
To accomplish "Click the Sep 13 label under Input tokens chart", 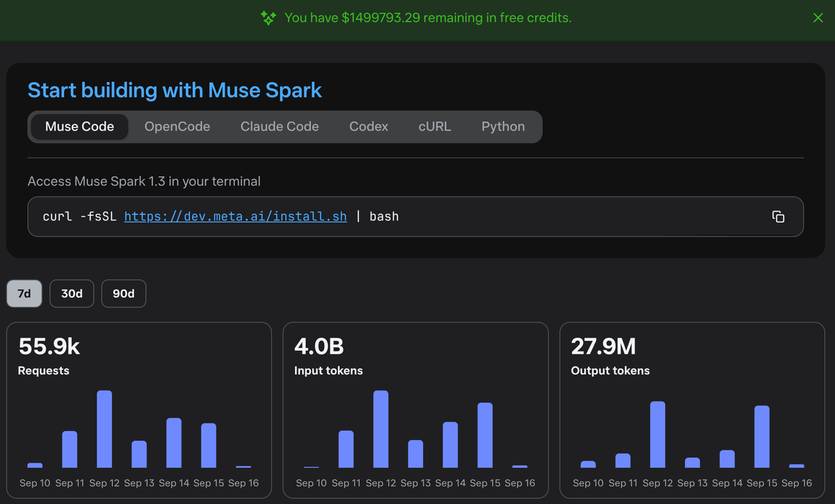I will [x=415, y=483].
